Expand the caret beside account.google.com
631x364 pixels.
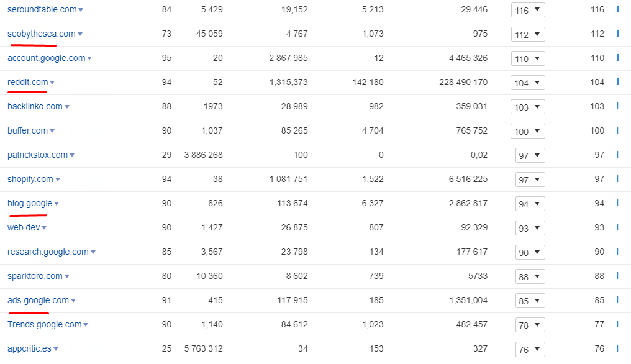[89, 58]
